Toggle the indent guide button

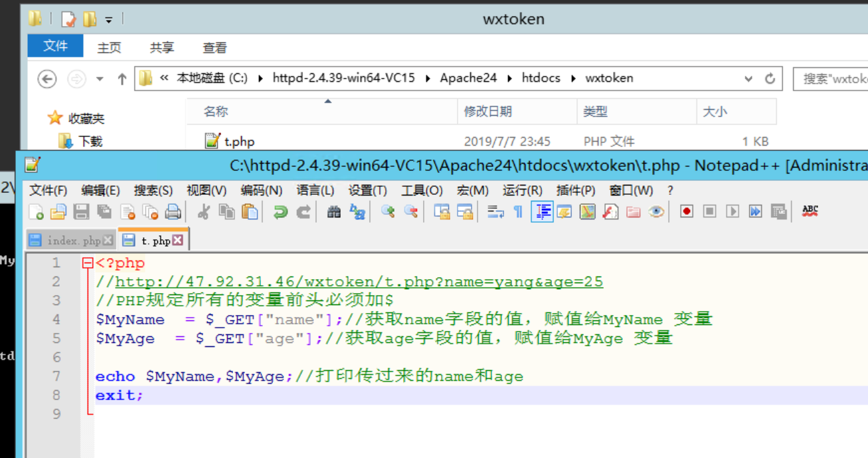point(542,211)
